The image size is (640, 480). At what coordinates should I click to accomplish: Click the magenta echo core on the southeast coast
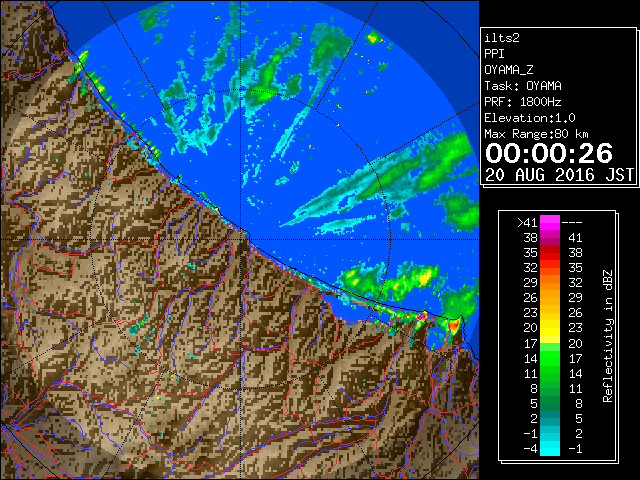(422, 316)
